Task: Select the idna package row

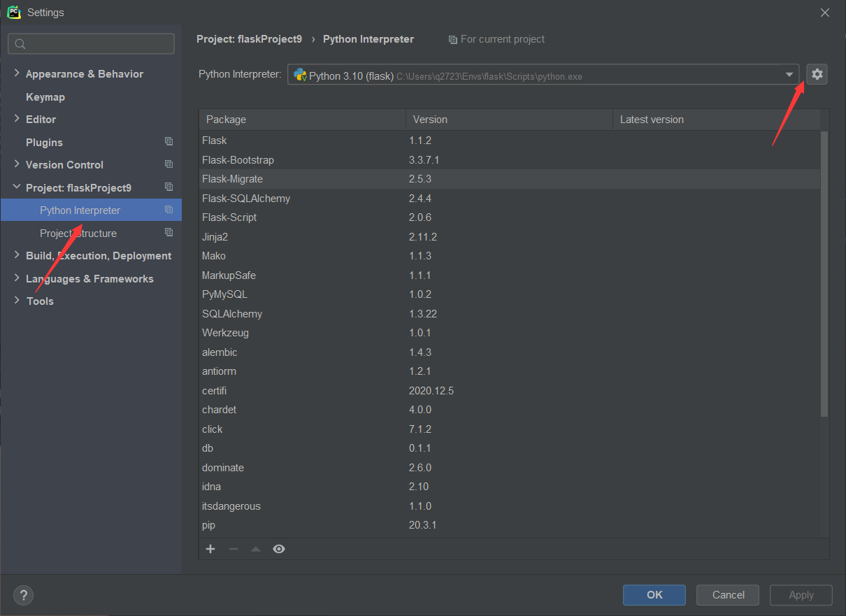Action: click(509, 487)
